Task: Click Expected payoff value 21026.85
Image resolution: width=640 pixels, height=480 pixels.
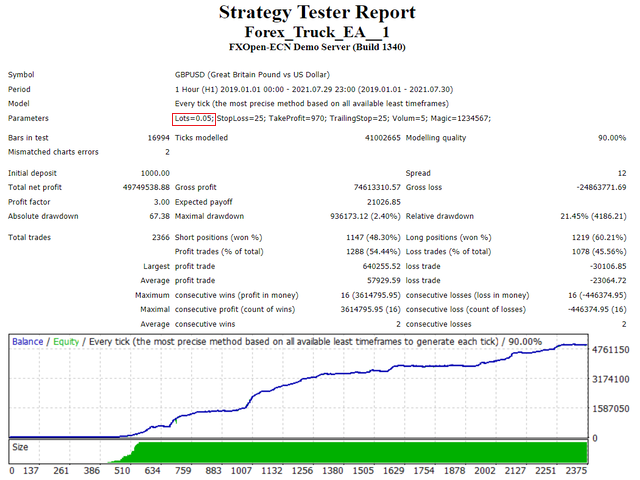Action: coord(384,202)
